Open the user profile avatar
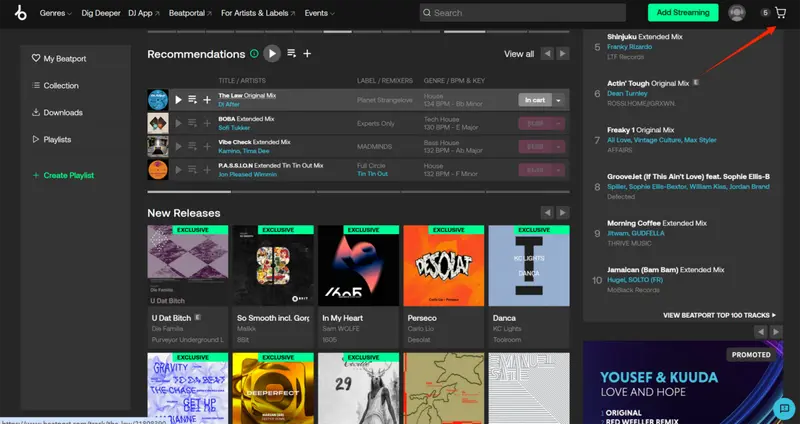This screenshot has width=800, height=424. (x=737, y=13)
